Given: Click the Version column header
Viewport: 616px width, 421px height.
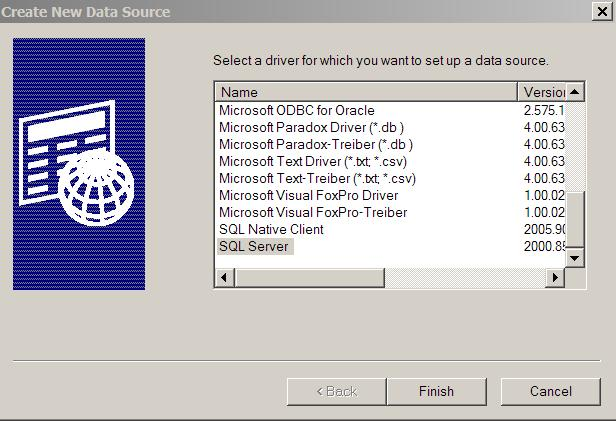Looking at the screenshot, I should (x=542, y=92).
